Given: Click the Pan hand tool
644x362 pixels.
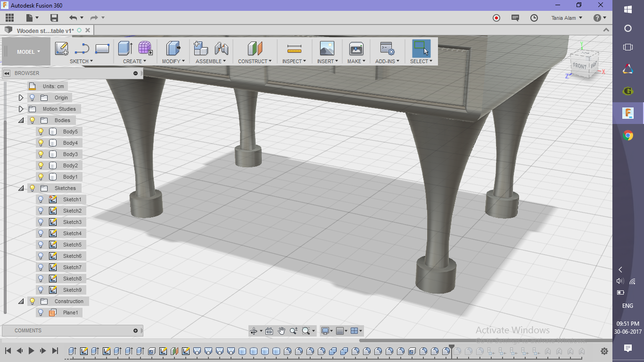Looking at the screenshot, I should (281, 331).
